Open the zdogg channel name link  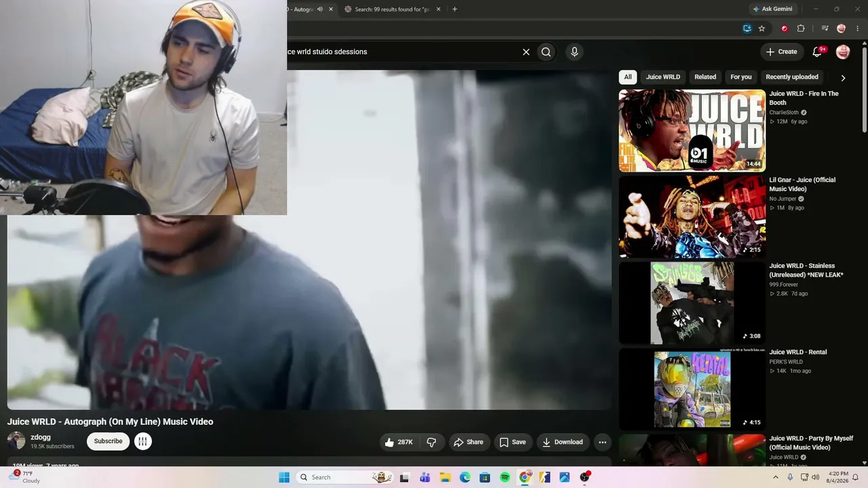(41, 437)
